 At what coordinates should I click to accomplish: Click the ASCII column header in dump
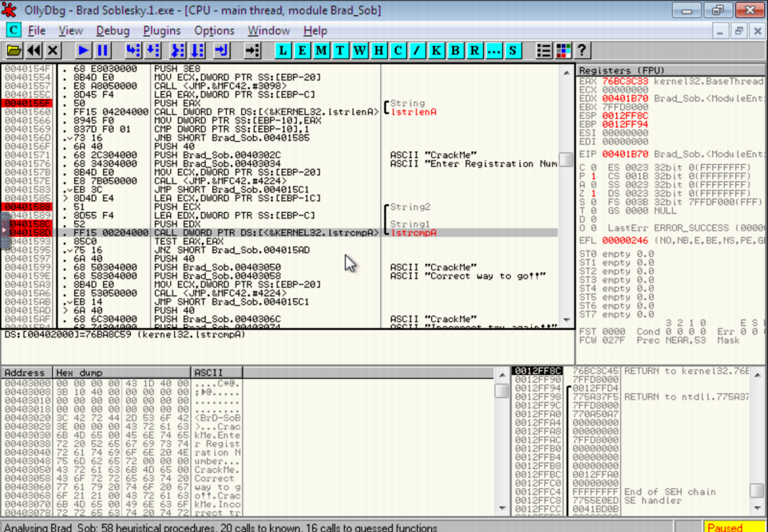[216, 373]
